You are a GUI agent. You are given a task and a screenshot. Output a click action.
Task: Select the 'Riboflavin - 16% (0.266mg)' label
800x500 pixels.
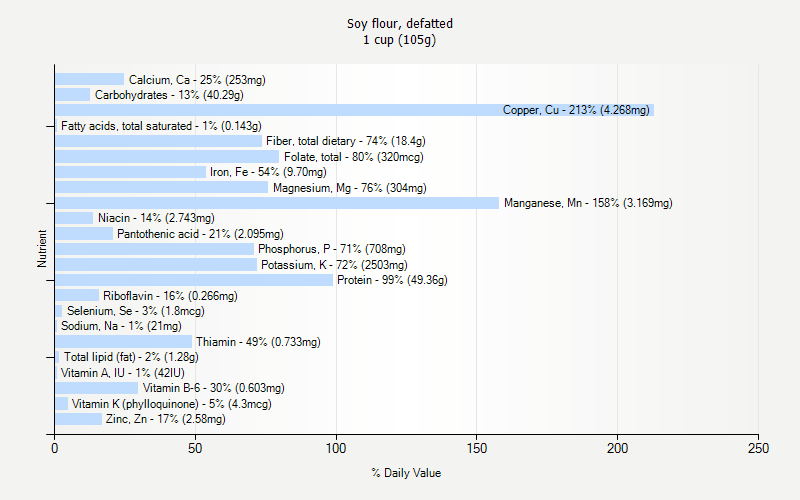point(170,296)
